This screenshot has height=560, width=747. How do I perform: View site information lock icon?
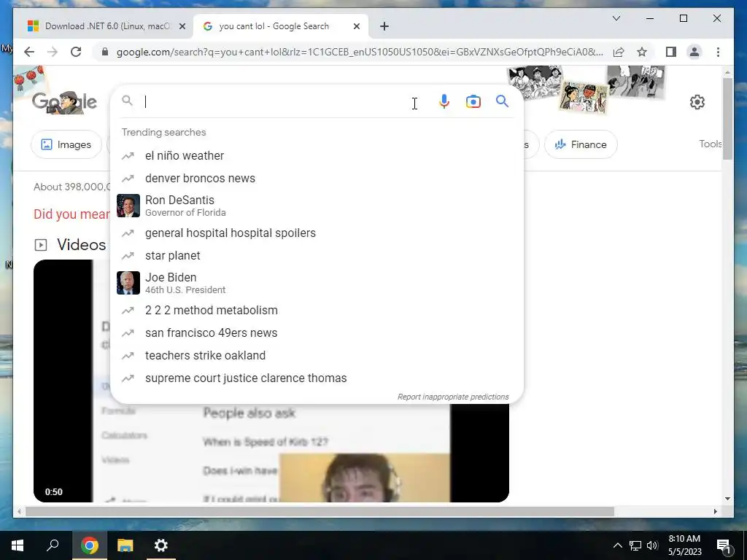pyautogui.click(x=105, y=52)
